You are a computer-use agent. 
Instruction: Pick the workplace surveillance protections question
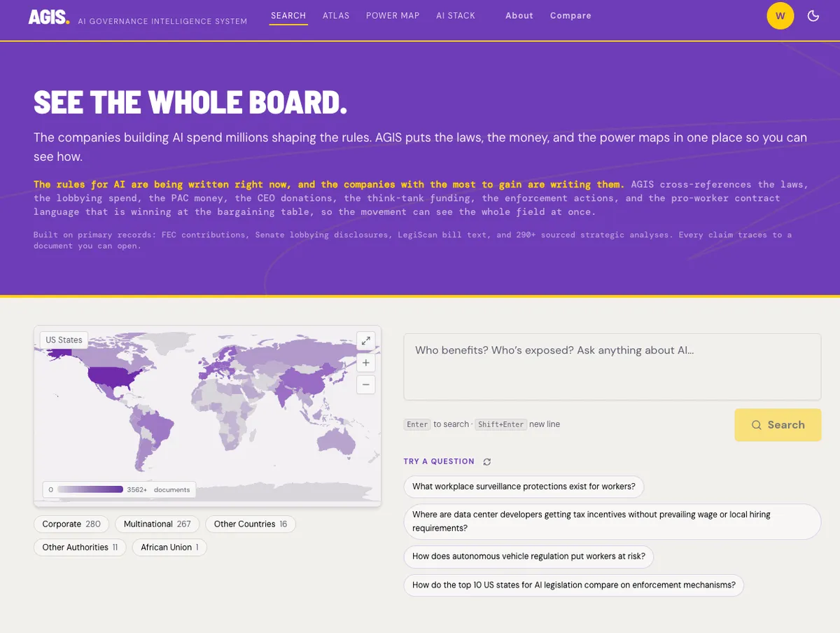click(524, 487)
